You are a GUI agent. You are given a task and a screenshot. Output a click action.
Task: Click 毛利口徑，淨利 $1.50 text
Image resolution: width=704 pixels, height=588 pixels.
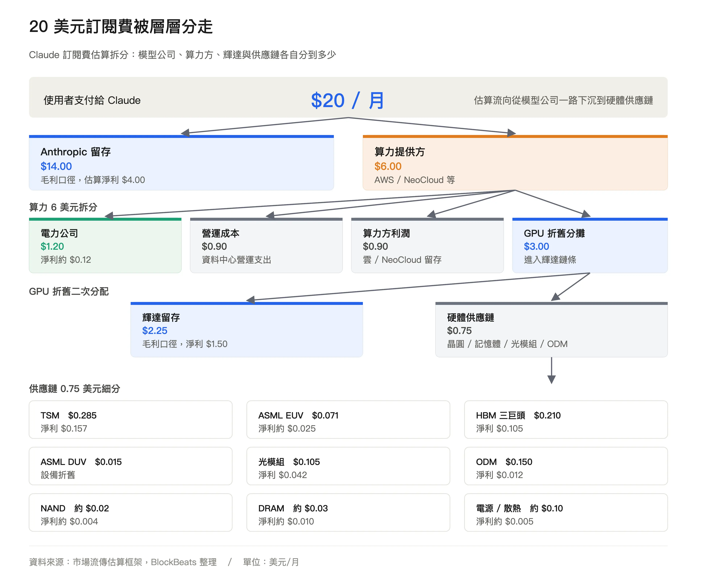185,344
